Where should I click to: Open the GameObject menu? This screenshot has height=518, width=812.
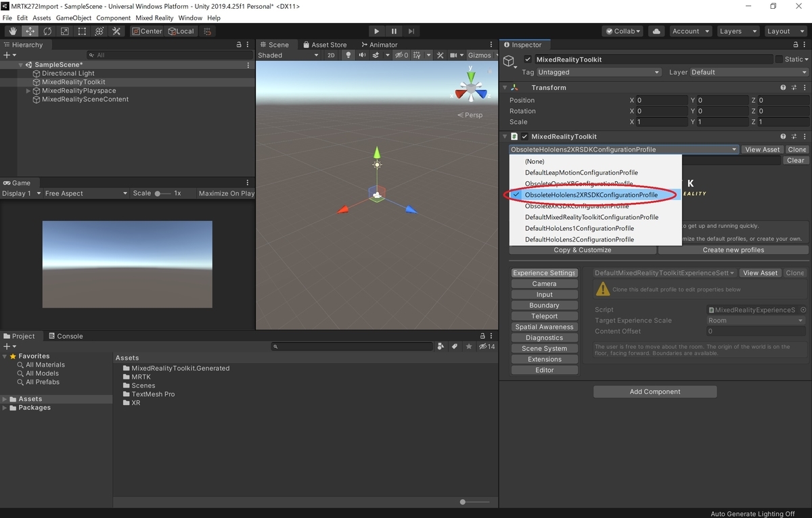click(x=74, y=18)
